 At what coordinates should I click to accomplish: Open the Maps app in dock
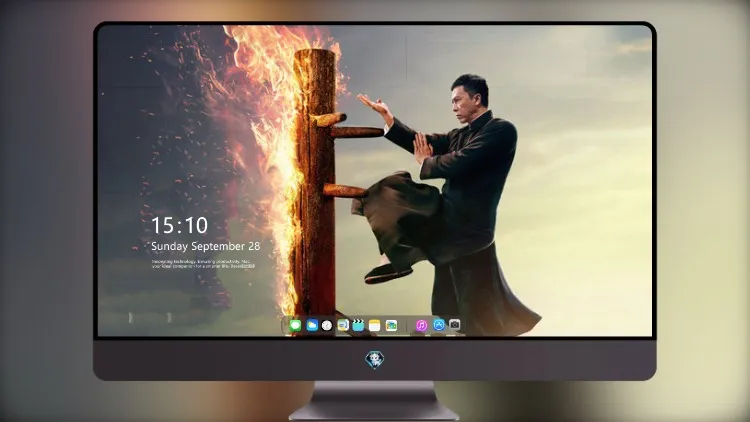coord(343,325)
